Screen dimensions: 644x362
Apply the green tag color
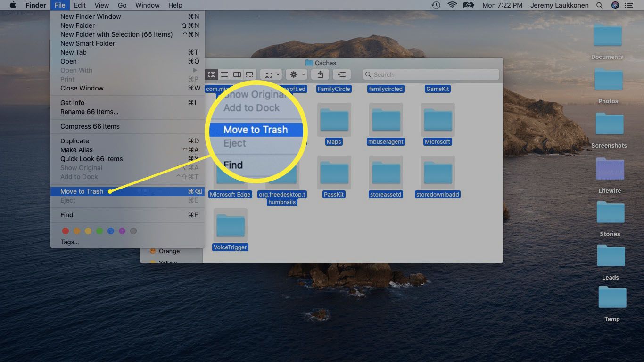[x=99, y=231]
